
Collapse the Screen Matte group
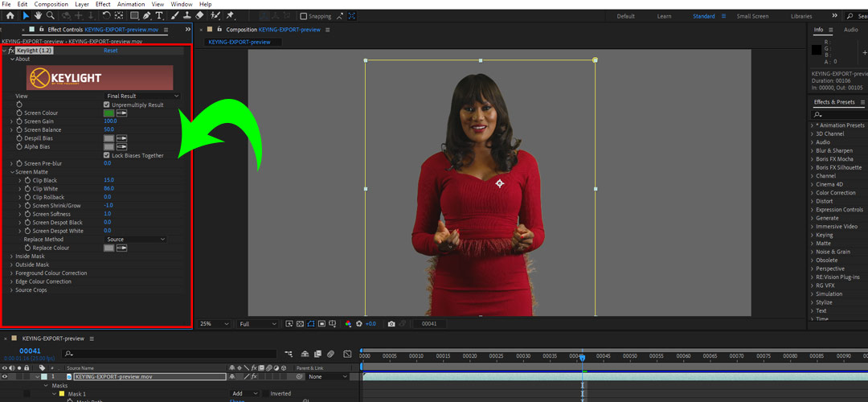[12, 172]
